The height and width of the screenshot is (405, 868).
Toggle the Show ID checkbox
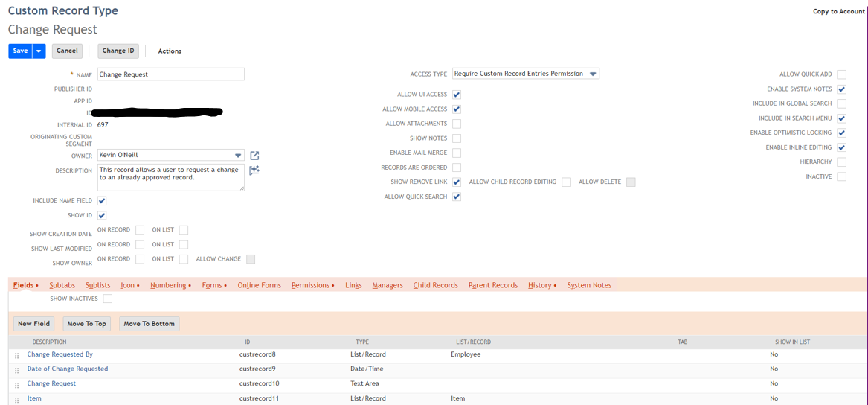tap(102, 215)
